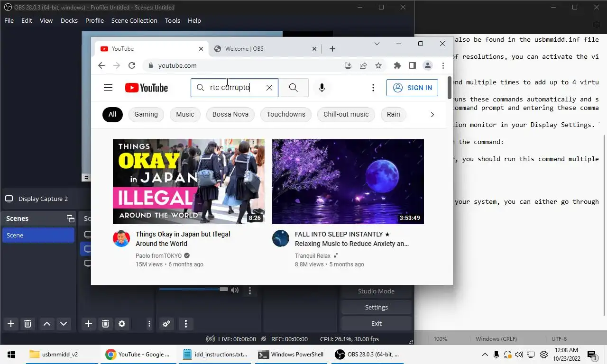Image resolution: width=607 pixels, height=364 pixels.
Task: Bookmark this page with the star
Action: [378, 65]
